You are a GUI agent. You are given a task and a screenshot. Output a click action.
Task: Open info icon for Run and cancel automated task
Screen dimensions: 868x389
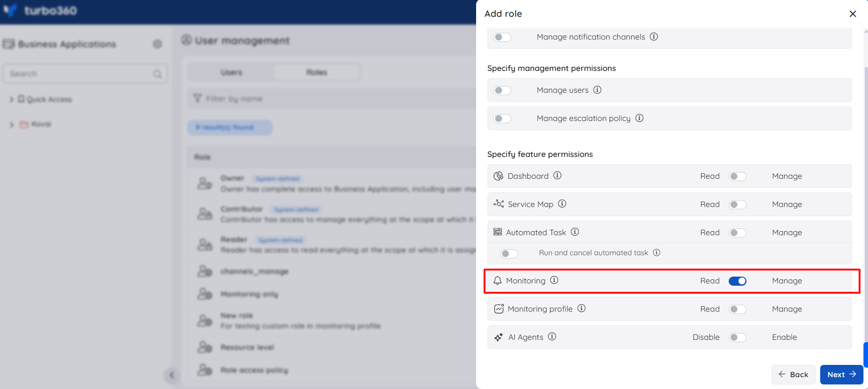pos(656,253)
